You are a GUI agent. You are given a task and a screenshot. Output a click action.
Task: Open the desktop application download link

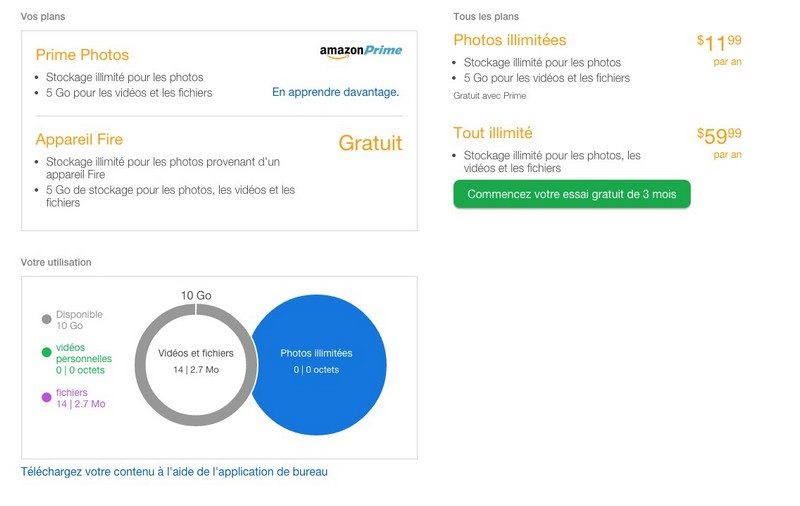[174, 472]
